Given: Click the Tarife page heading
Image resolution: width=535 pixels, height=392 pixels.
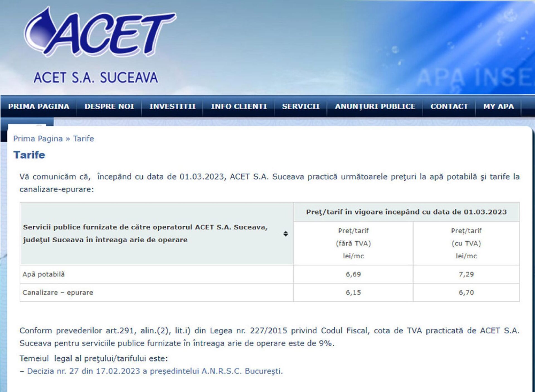Looking at the screenshot, I should pyautogui.click(x=29, y=155).
